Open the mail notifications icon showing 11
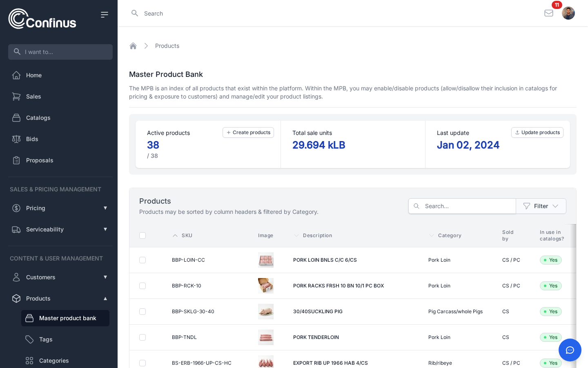The width and height of the screenshot is (588, 368). point(549,13)
